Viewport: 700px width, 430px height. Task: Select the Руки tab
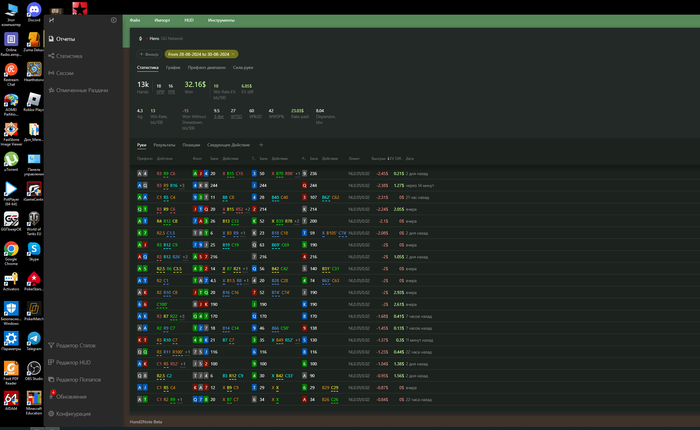(x=142, y=145)
